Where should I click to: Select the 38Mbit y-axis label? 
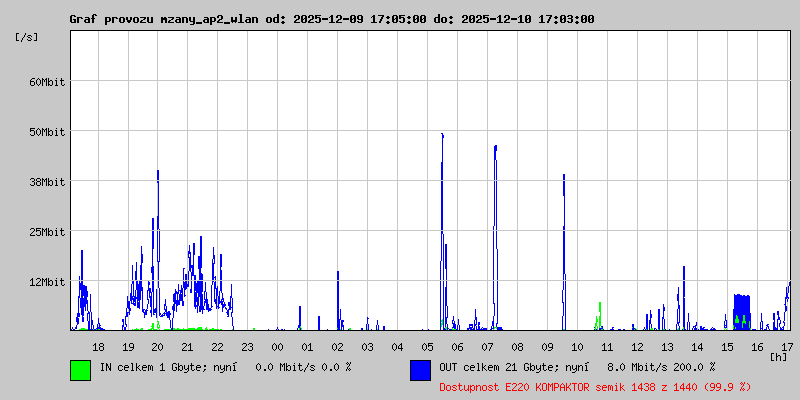[47, 182]
